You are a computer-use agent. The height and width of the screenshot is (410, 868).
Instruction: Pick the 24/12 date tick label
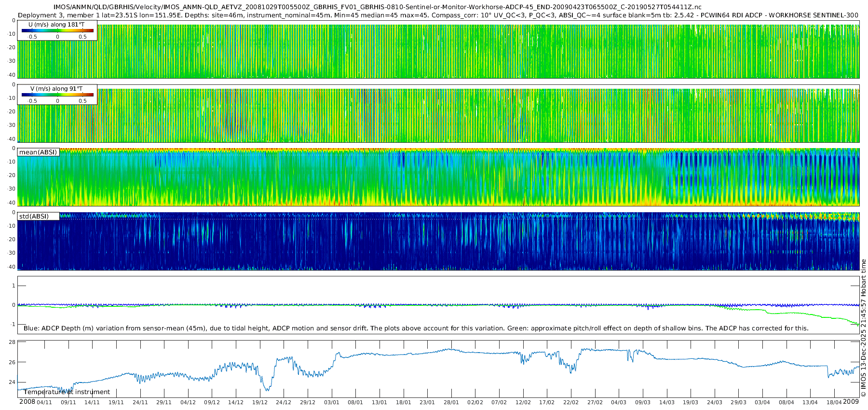click(x=284, y=402)
